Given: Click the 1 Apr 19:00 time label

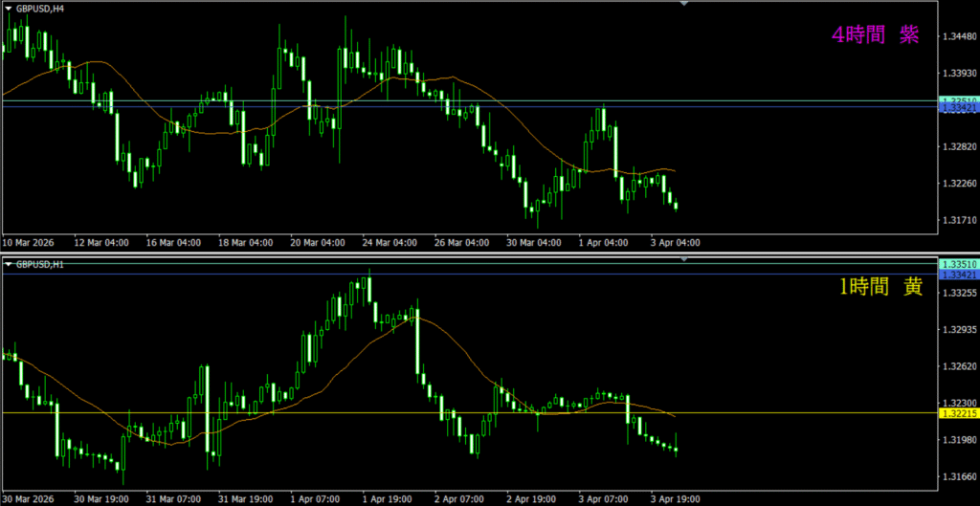Looking at the screenshot, I should [388, 499].
